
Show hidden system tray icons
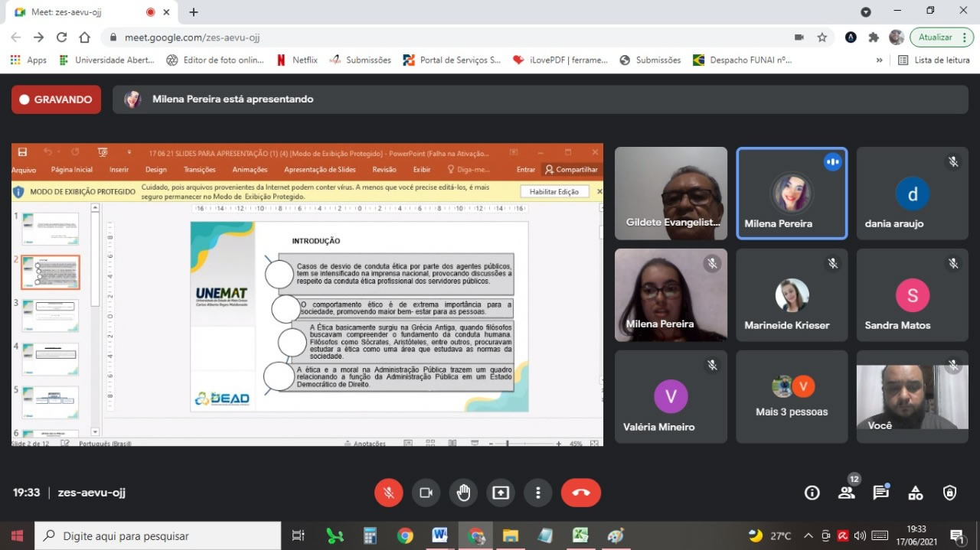pos(808,535)
